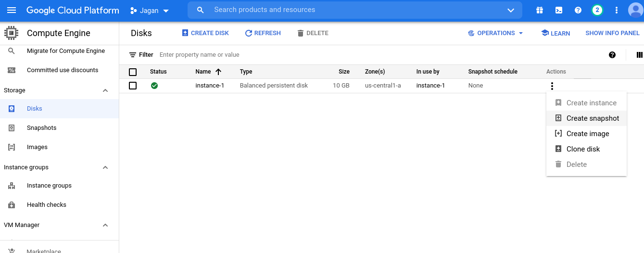644x253 pixels.
Task: Click the search products and resources field
Action: (354, 10)
